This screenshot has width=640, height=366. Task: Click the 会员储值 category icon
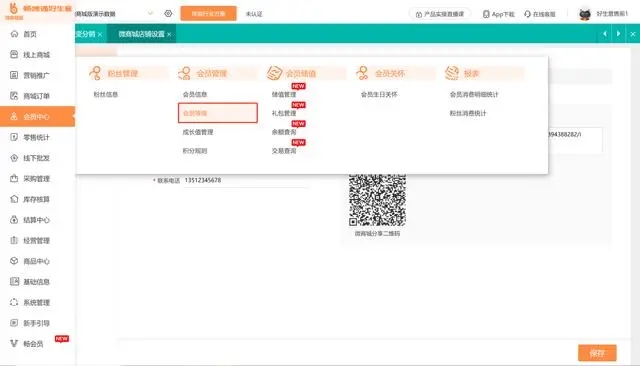pyautogui.click(x=274, y=73)
